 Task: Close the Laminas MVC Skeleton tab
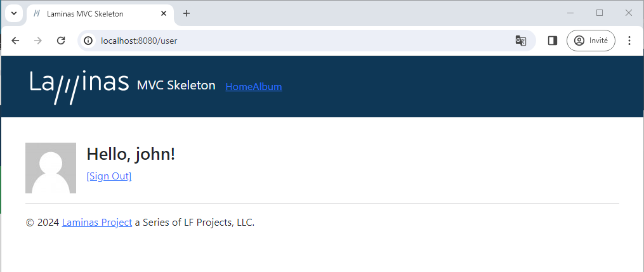pyautogui.click(x=164, y=13)
